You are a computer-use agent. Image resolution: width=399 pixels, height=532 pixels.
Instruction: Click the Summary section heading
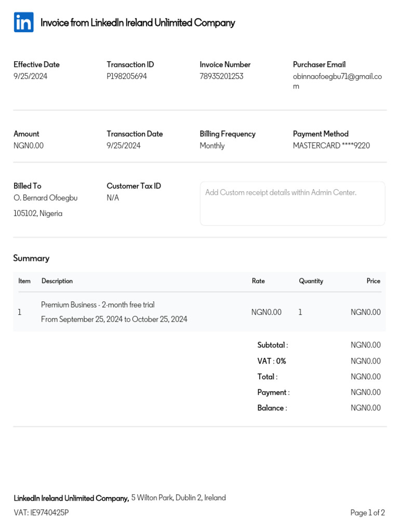pos(31,258)
